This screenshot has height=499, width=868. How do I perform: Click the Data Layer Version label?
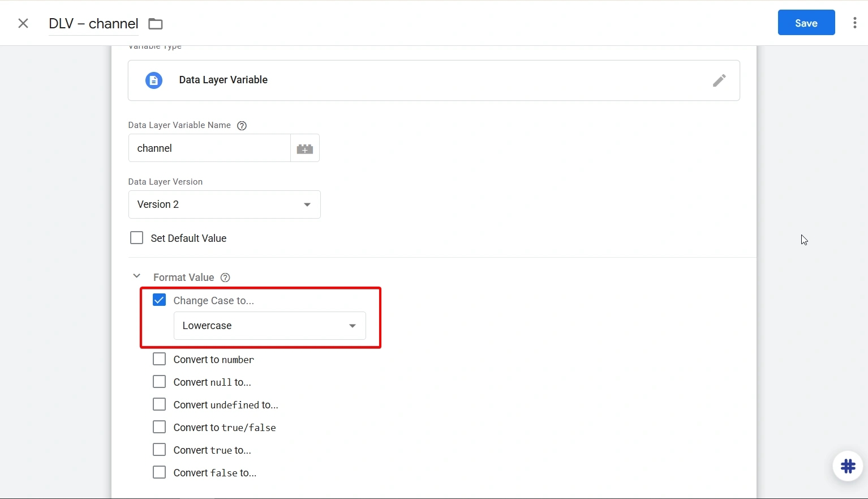(x=165, y=182)
